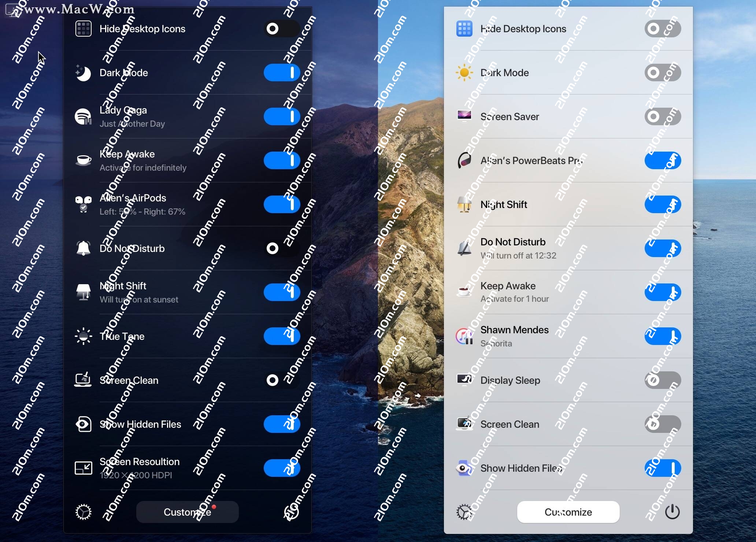Enable Screen Clean toggle in dark panel
This screenshot has height=542, width=756.
[282, 380]
